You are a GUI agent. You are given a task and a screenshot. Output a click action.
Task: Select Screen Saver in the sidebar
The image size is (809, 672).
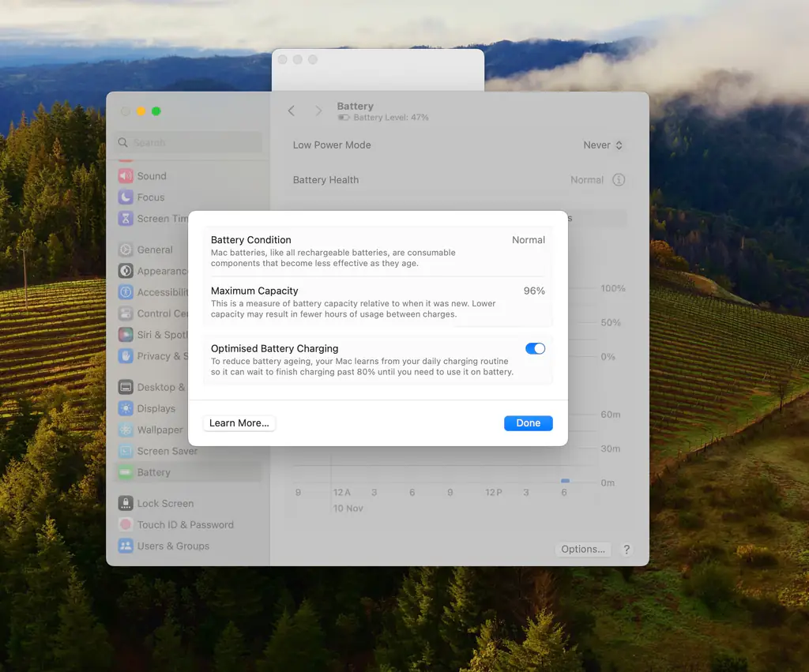[167, 451]
